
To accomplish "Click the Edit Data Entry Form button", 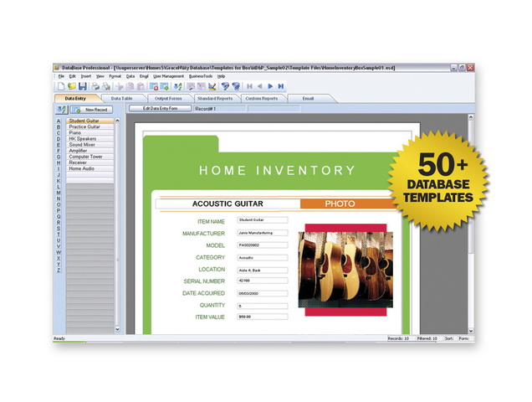I will [158, 109].
